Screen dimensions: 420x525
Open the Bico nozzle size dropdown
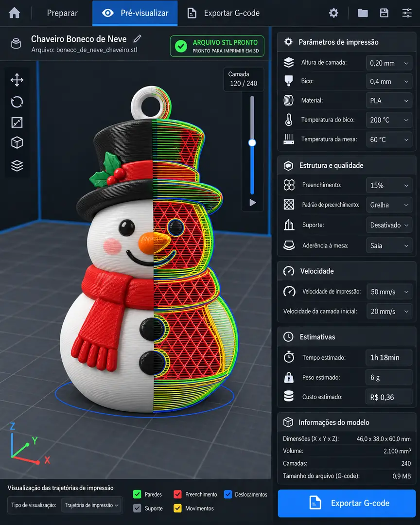point(389,81)
